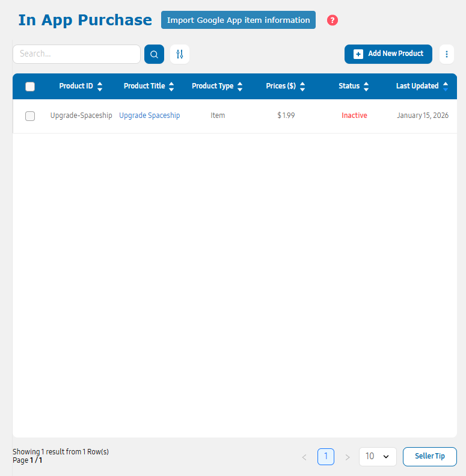Check the select-all header checkbox
This screenshot has height=476, width=466.
(30, 87)
